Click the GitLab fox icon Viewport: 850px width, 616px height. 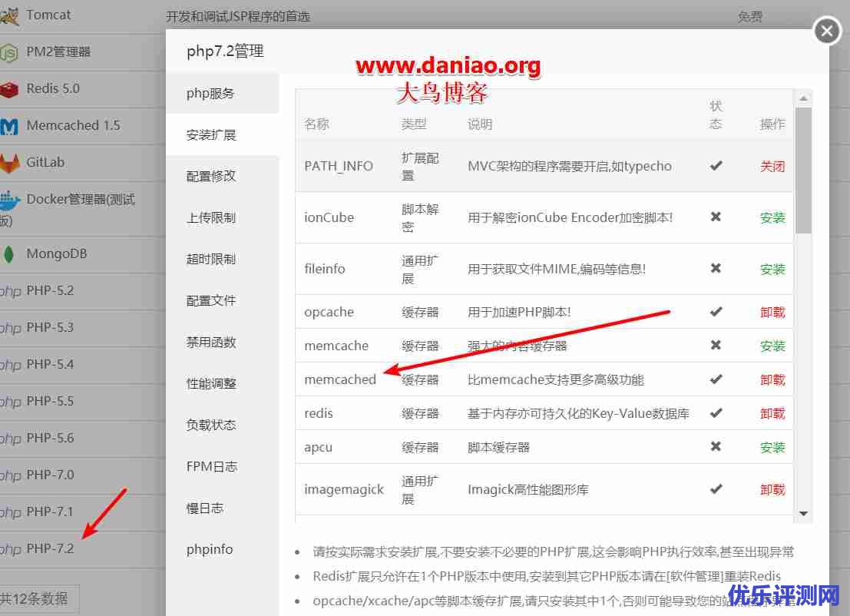pos(9,164)
